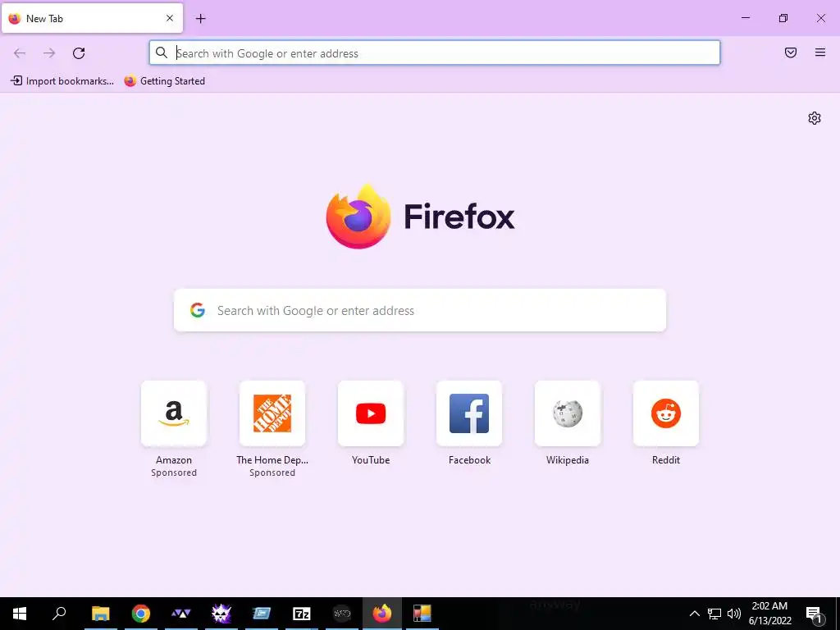Click the Amazon label text

click(174, 460)
